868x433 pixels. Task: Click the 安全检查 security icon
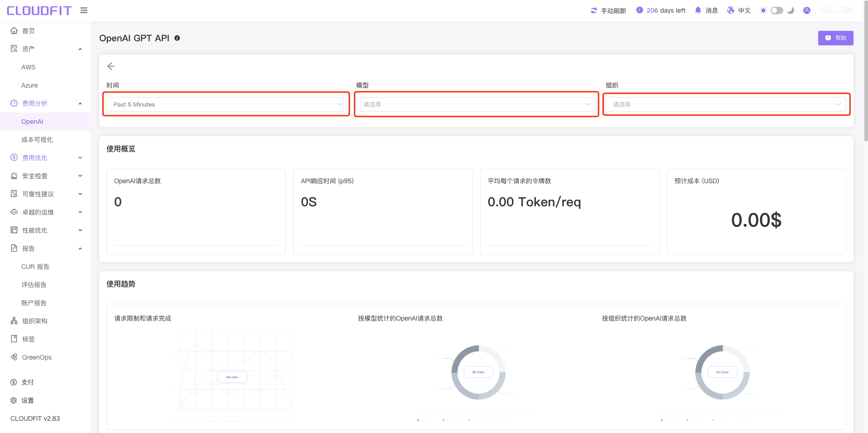coord(14,175)
